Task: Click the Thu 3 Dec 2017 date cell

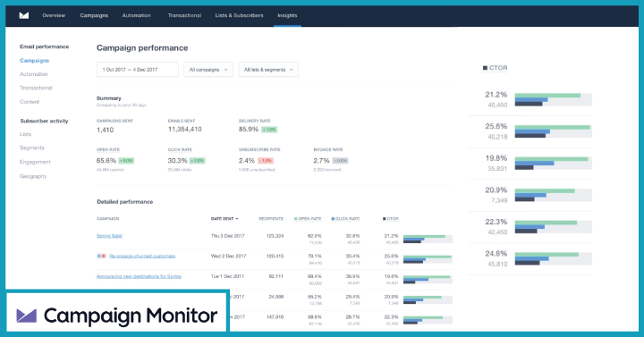Action: [227, 236]
